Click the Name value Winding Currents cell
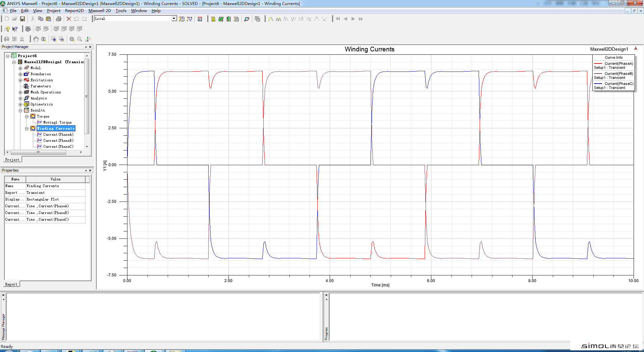This screenshot has width=644, height=352. point(55,186)
